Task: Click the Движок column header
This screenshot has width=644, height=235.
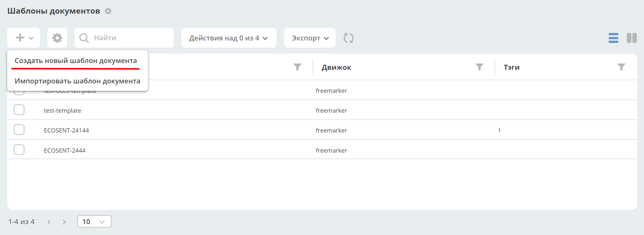Action: 336,67
